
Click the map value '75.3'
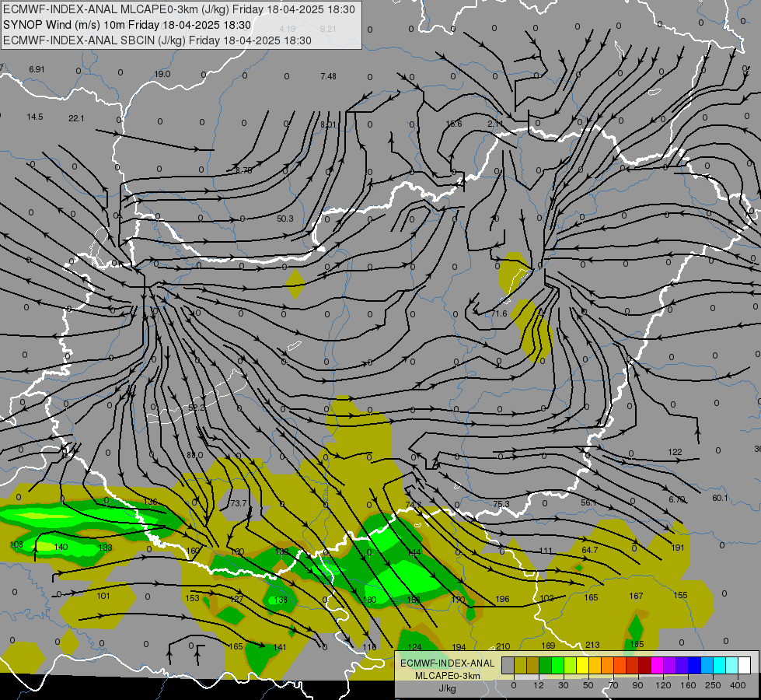(501, 504)
